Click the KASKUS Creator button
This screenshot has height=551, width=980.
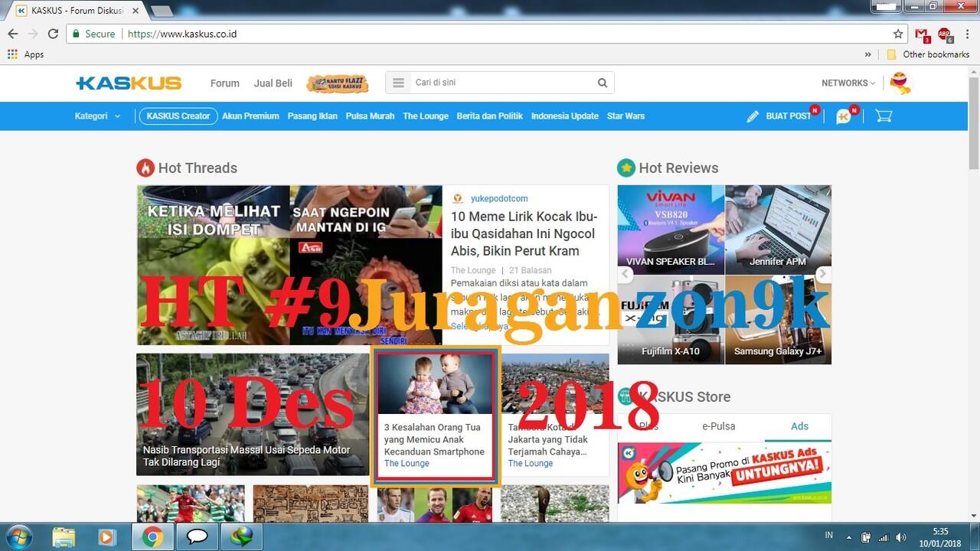click(x=178, y=116)
